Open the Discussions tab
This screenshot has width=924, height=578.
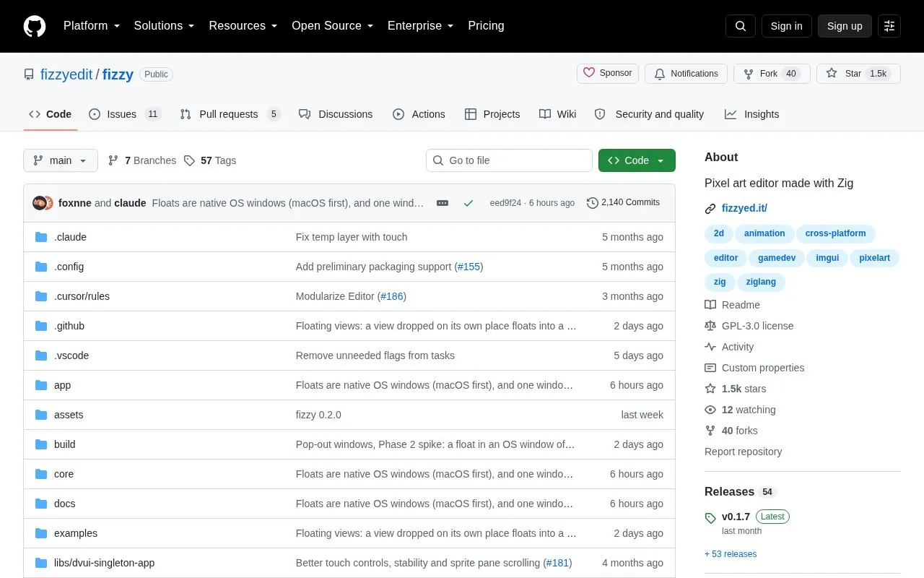336,114
